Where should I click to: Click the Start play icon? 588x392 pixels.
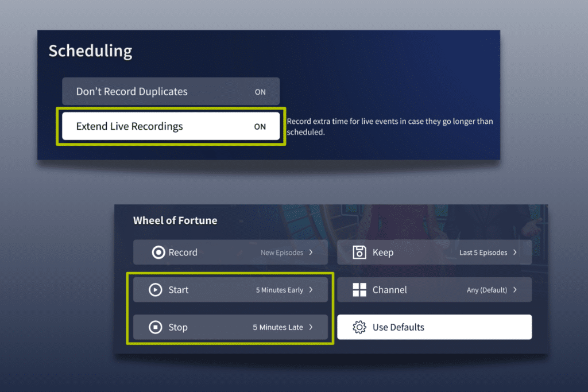point(155,290)
